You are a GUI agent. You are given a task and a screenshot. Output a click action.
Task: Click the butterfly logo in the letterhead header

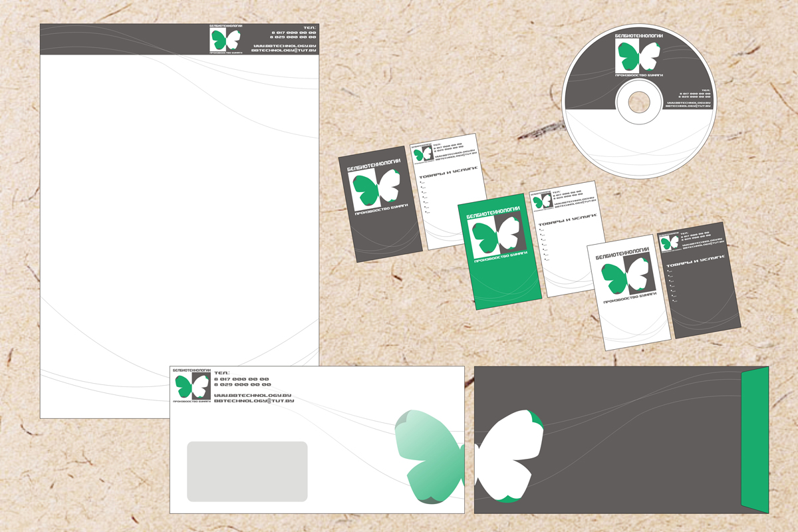(x=224, y=39)
